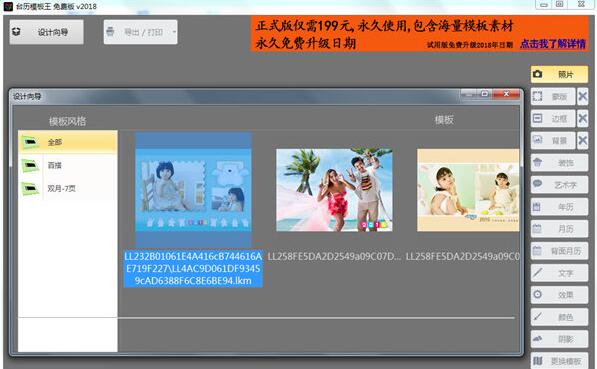Remove the 背景 with its X button
597x369 pixels.
[583, 141]
